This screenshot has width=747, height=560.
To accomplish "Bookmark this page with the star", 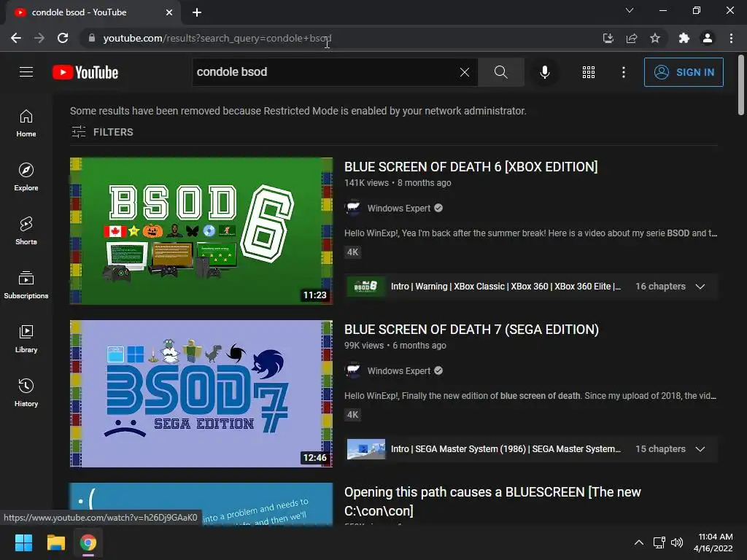I will coord(655,38).
